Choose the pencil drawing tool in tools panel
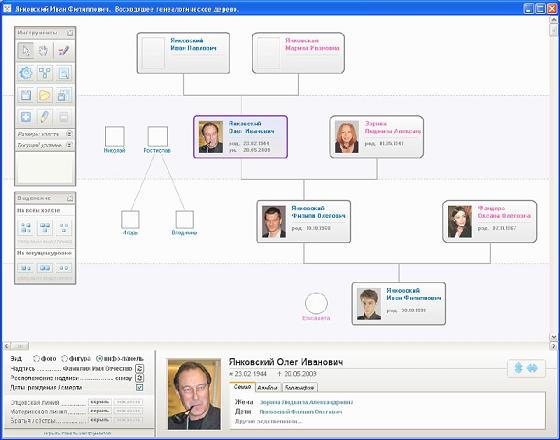This screenshot has width=560, height=440. (x=64, y=51)
